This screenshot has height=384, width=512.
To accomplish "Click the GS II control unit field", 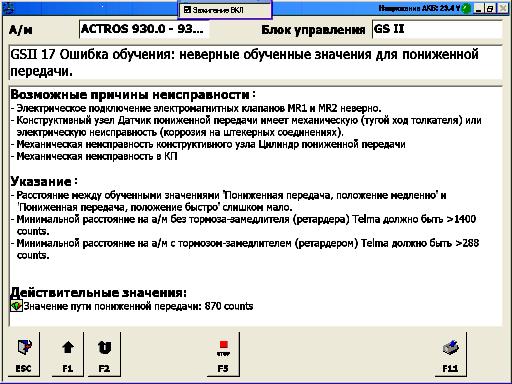I will click(x=437, y=29).
